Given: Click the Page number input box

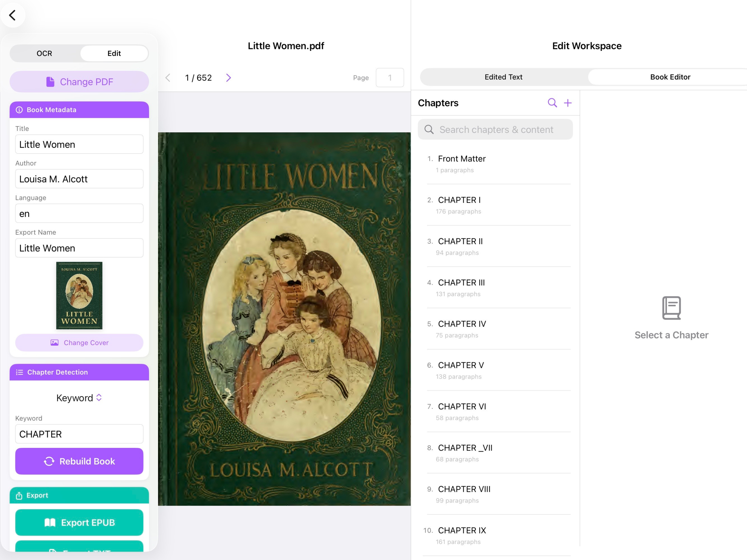Looking at the screenshot, I should tap(390, 78).
